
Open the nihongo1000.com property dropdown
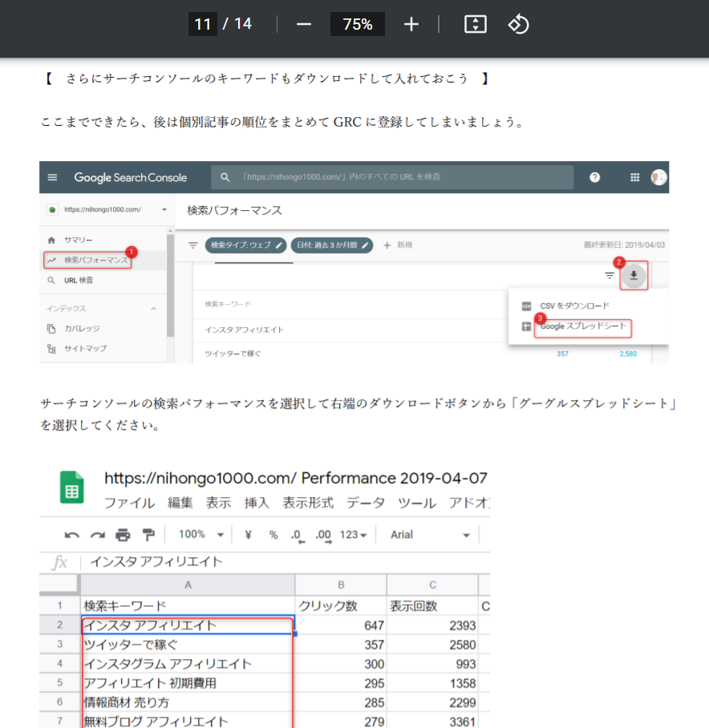coord(164,210)
